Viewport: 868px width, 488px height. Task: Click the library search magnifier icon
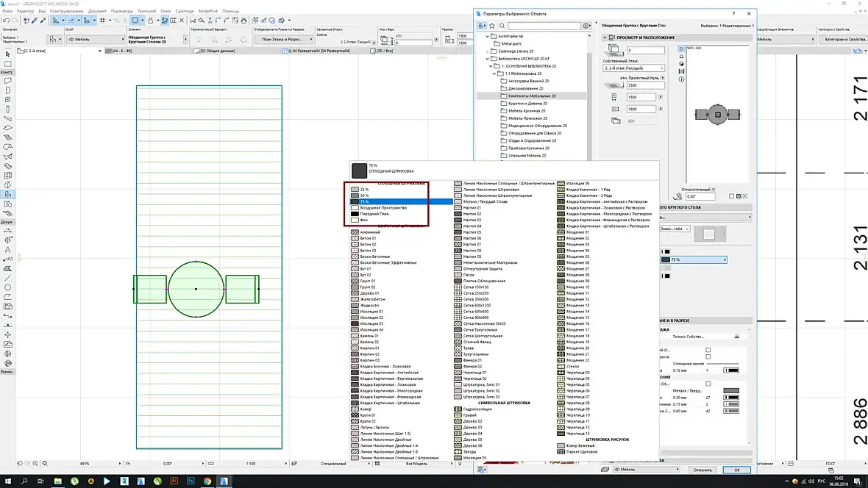coord(502,26)
